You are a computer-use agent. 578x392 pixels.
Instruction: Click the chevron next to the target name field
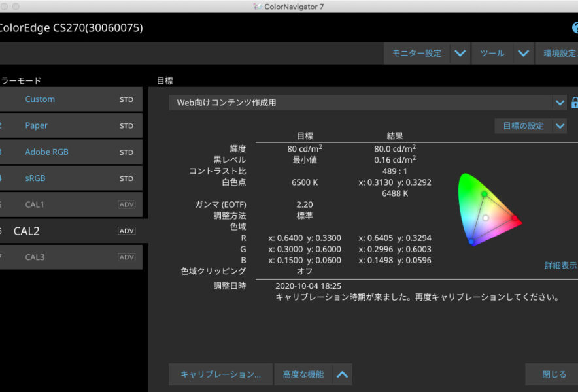click(x=560, y=103)
